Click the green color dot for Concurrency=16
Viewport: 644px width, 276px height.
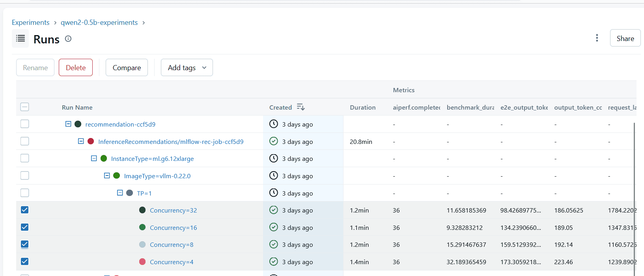click(x=142, y=227)
